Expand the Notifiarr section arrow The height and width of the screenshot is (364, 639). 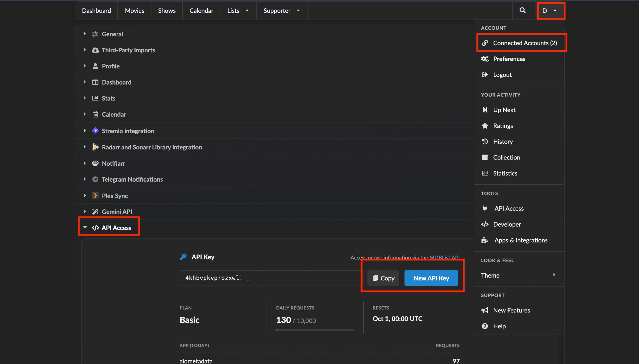coord(85,163)
